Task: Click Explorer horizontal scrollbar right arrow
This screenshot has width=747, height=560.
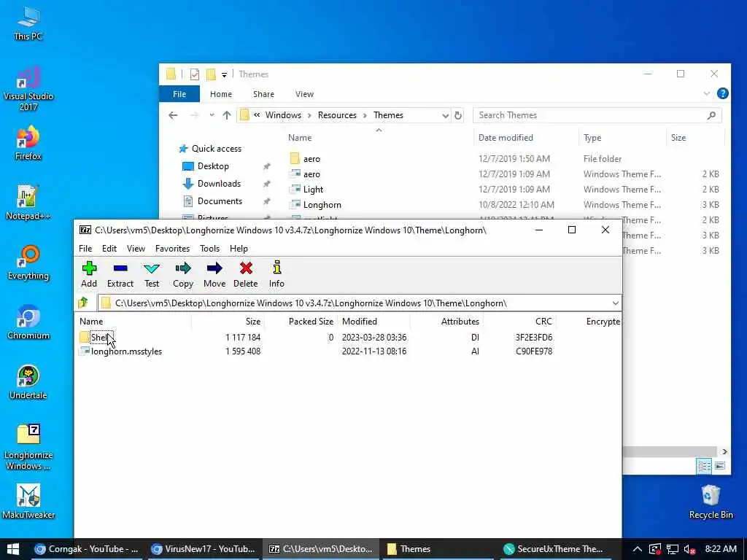Action: pos(724,451)
